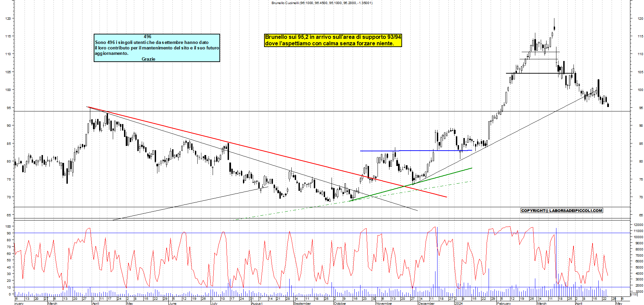Click the 50 value on the oscillator scale
Viewport: 644px width, 305px height.
pos(9,260)
